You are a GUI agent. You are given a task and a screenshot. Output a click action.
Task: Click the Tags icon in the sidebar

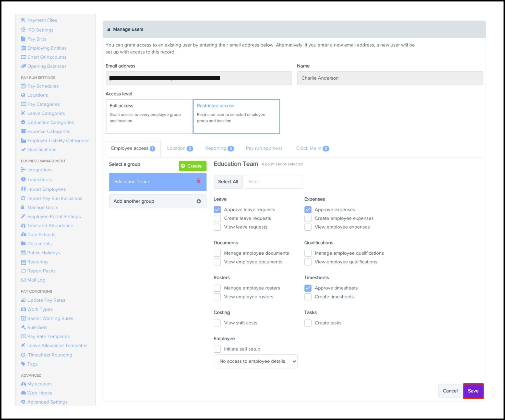pyautogui.click(x=23, y=364)
